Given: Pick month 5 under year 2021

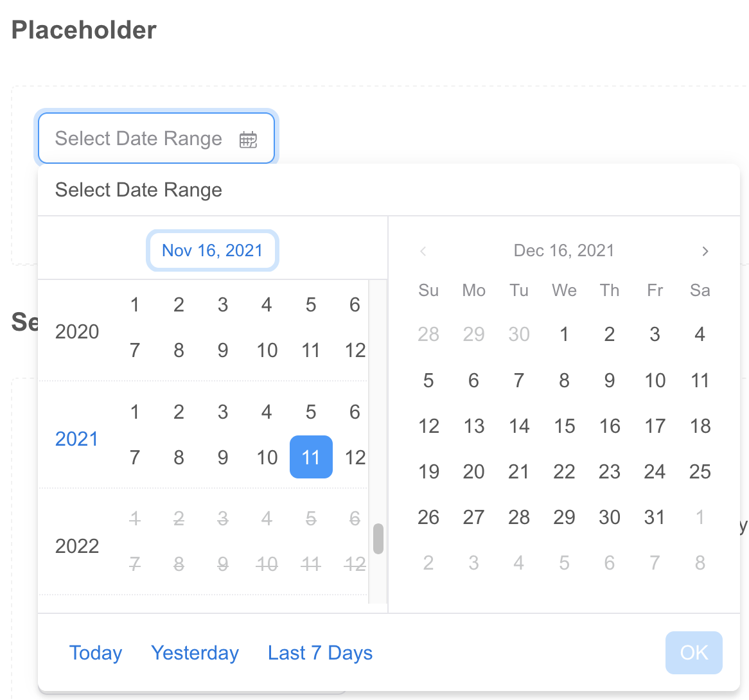Looking at the screenshot, I should tap(311, 412).
